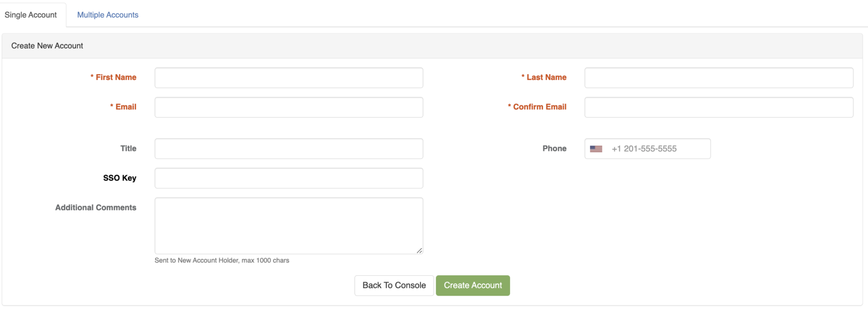Click into the Last Name field
Viewport: 868px width, 311px height.
click(x=718, y=78)
